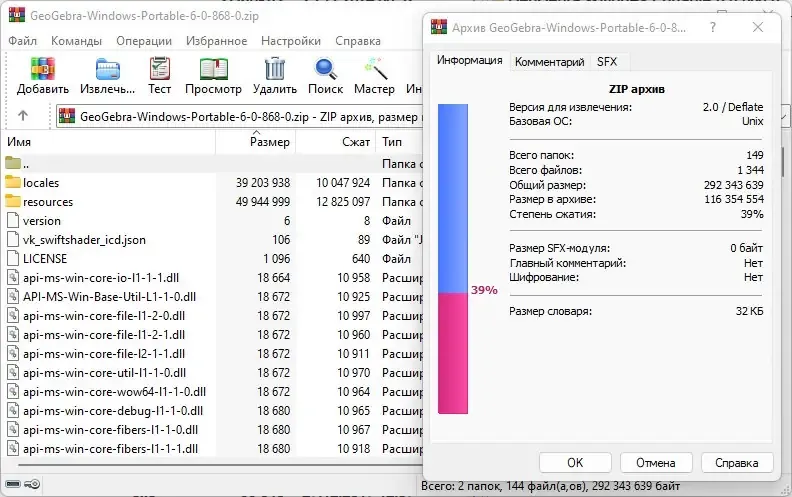Click the LICENSE file icon
This screenshot has width=792, height=497.
[13, 258]
